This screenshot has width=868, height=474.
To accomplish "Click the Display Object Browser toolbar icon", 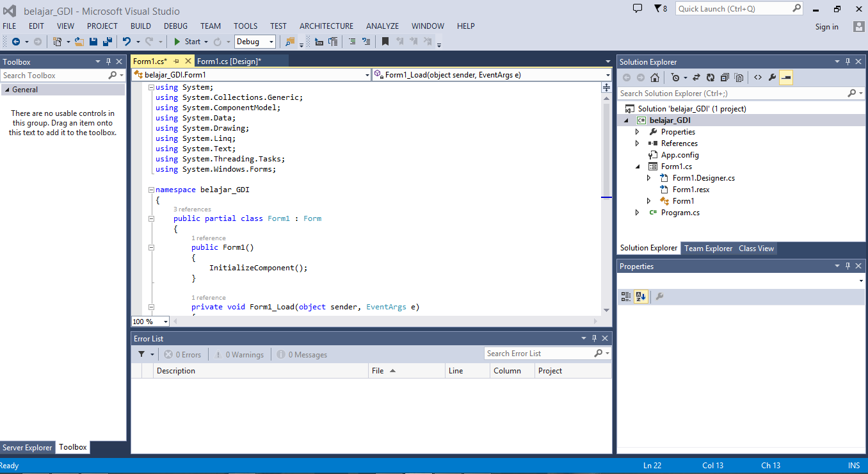I will 319,42.
